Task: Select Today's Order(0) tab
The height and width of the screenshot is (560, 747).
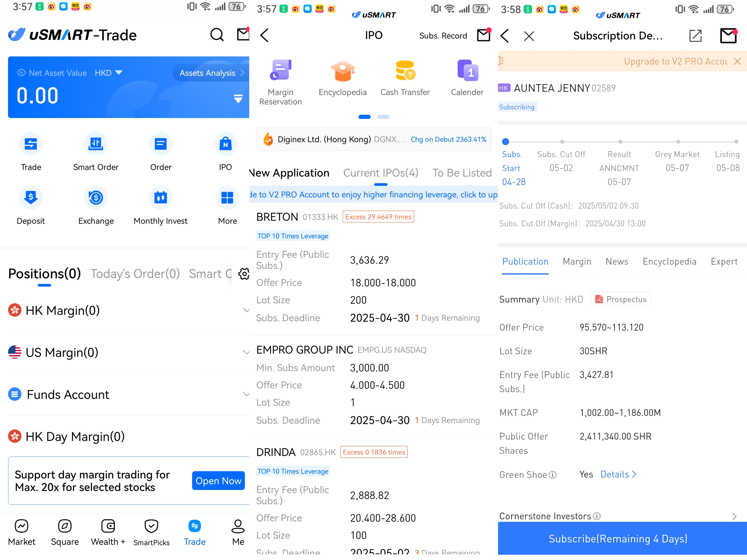Action: point(135,274)
